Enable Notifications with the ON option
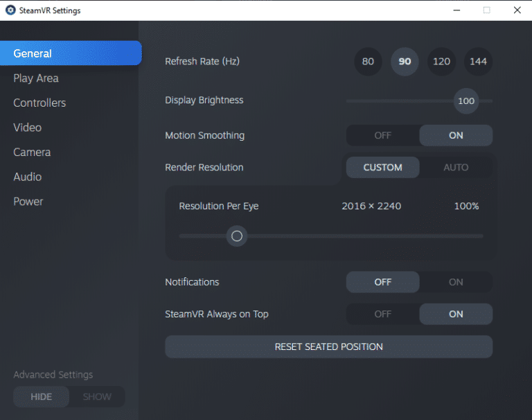 [x=456, y=282]
